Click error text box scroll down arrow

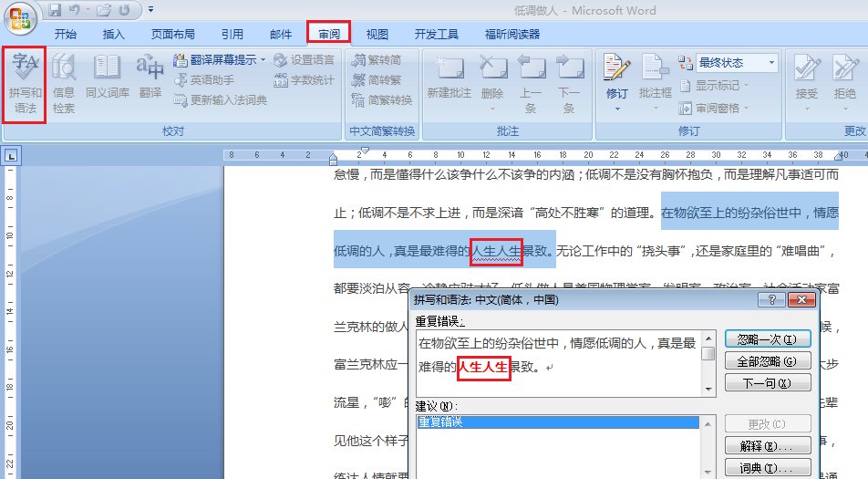[708, 390]
